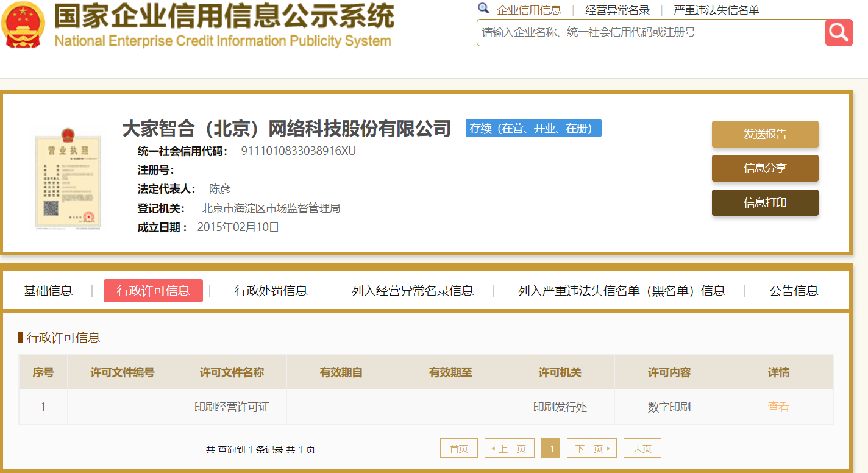Click the 存续（在营、开业、在册）status badge
Screen dimensions: 868x473
click(x=533, y=128)
